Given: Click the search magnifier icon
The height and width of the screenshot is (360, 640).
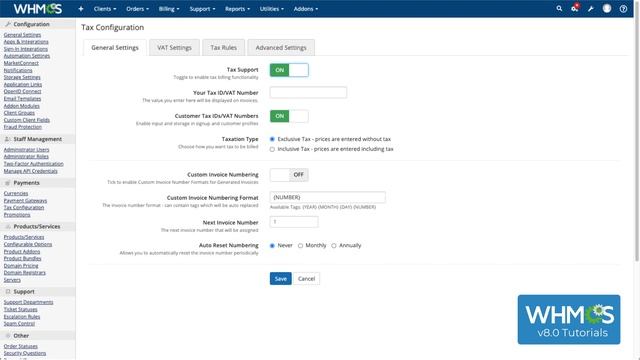Looking at the screenshot, I should tap(559, 9).
